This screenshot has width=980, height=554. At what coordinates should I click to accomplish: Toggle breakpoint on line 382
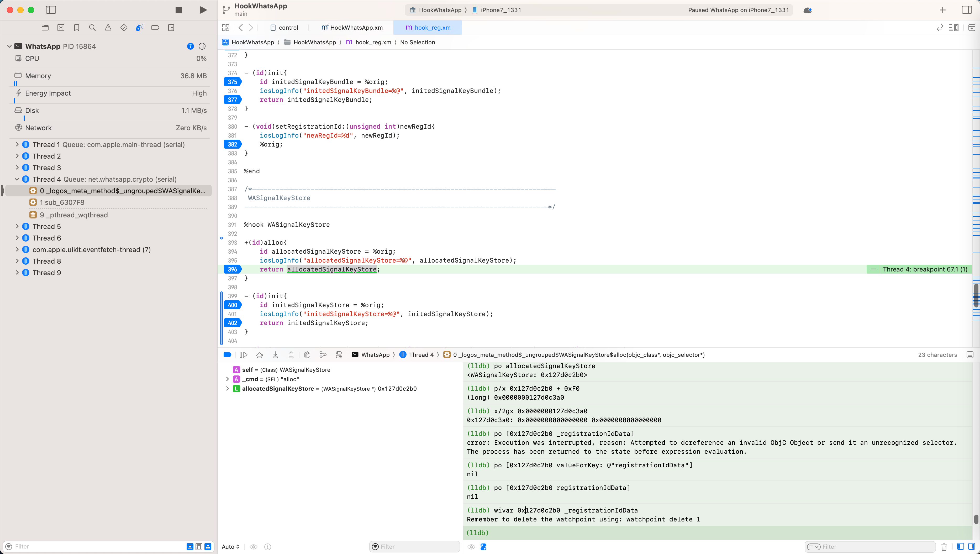tap(233, 144)
